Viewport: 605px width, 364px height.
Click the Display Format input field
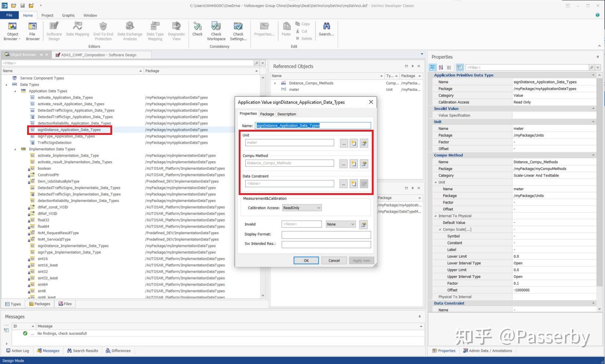[x=326, y=235]
